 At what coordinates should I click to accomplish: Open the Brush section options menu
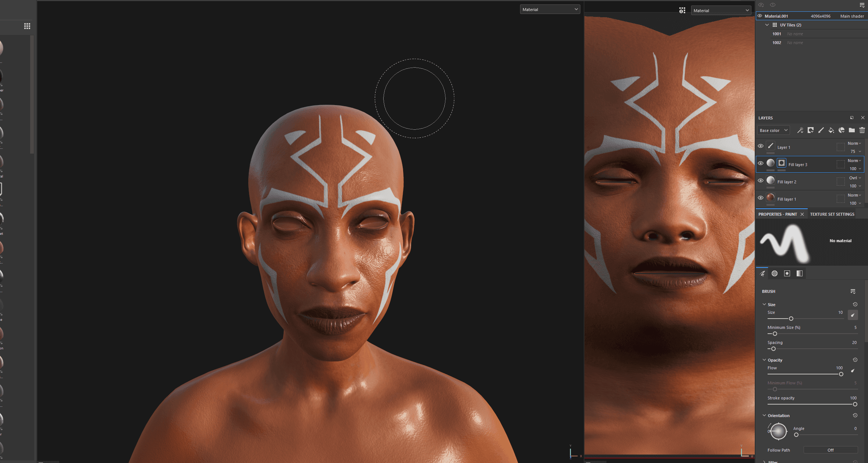[x=853, y=291]
